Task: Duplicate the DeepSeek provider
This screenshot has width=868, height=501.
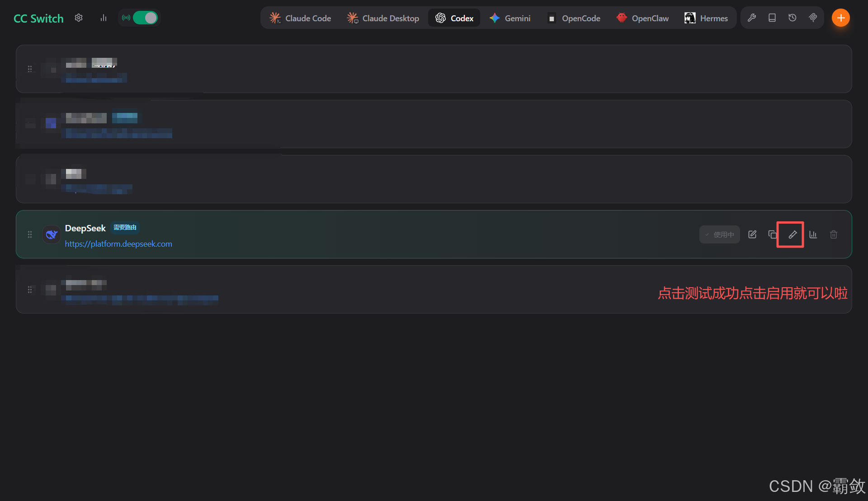Action: [x=772, y=234]
